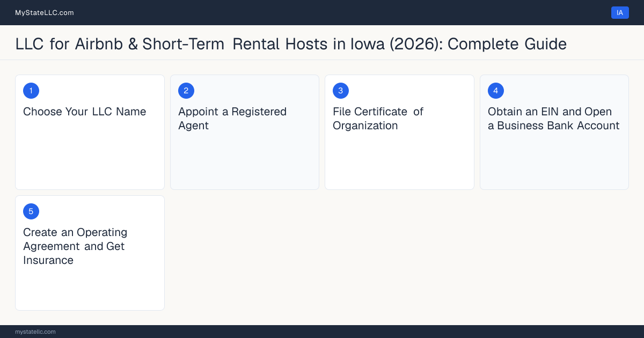Open Create an Operating Agreement card
644x338 pixels.
click(x=90, y=253)
